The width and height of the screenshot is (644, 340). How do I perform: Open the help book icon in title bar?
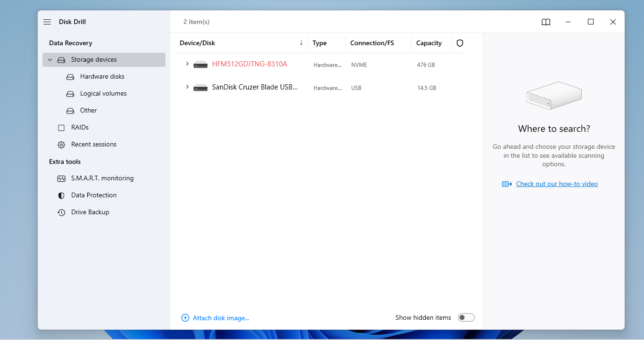pyautogui.click(x=546, y=22)
